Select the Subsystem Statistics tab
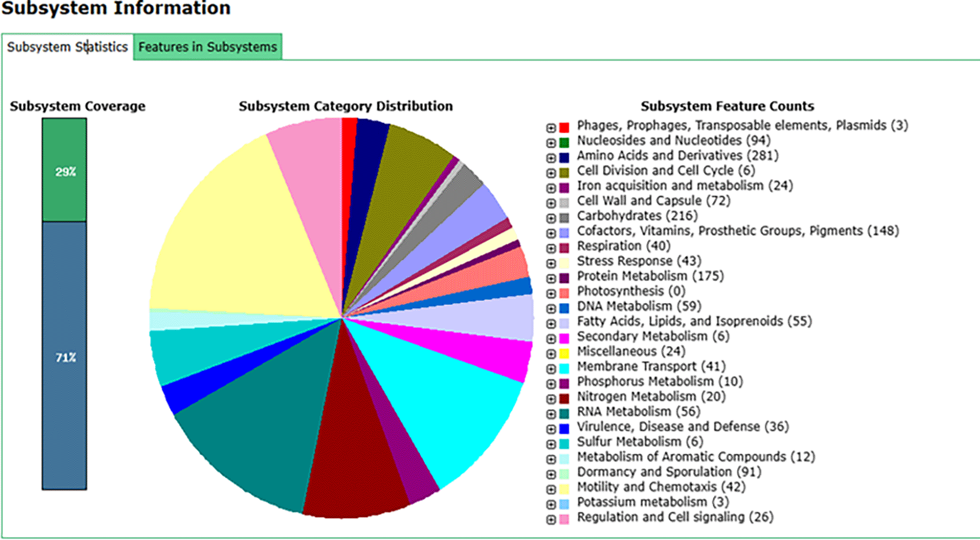Image resolution: width=980 pixels, height=540 pixels. click(67, 47)
